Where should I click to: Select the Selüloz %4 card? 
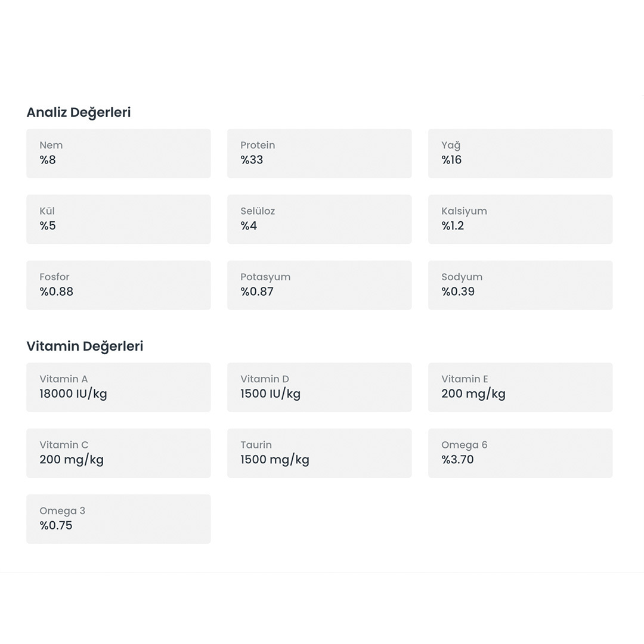coord(319,219)
